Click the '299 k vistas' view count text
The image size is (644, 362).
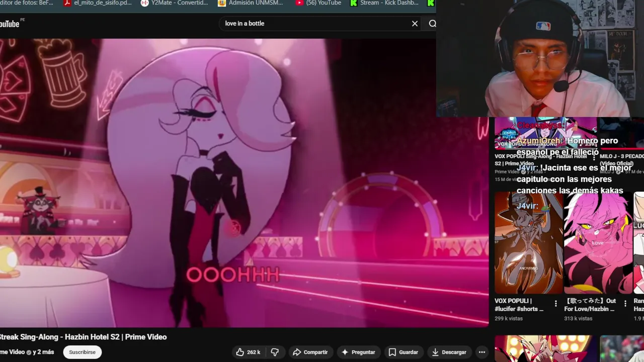509,318
